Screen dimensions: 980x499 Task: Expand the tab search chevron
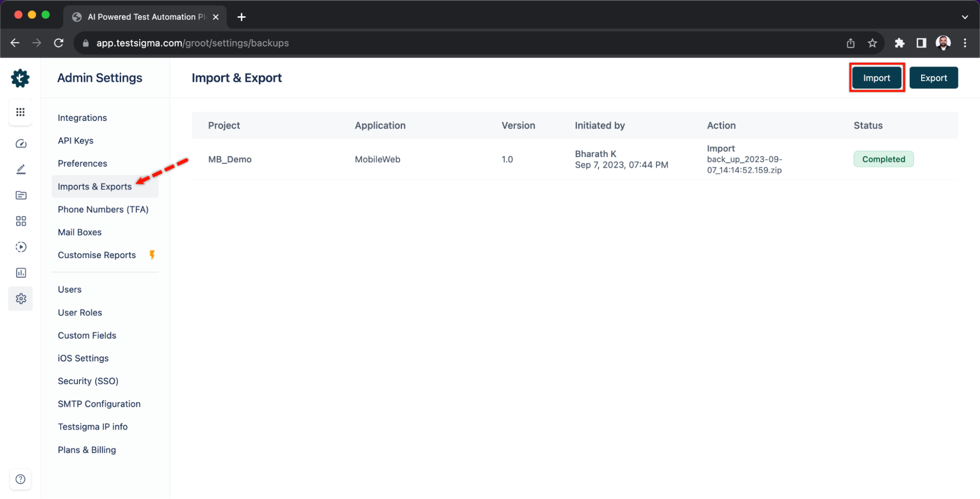[965, 17]
